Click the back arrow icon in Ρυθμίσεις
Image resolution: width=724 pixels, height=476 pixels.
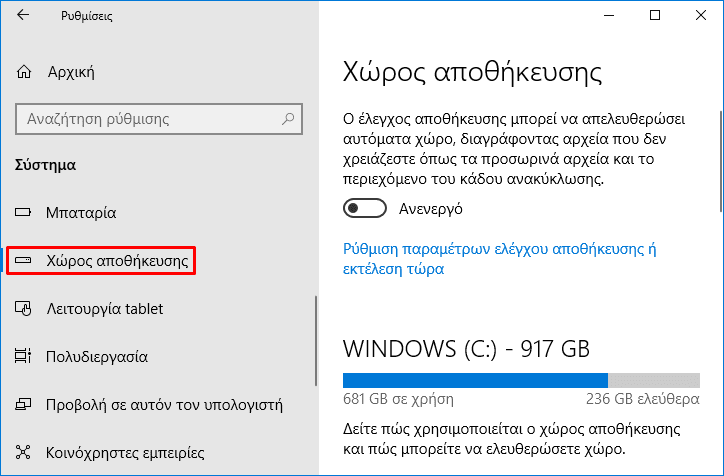click(x=23, y=15)
